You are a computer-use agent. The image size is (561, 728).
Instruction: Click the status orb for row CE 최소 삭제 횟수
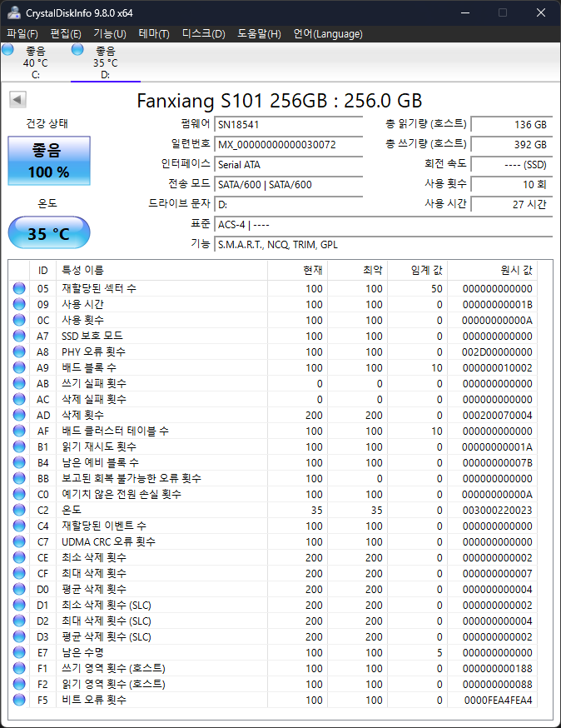19,557
